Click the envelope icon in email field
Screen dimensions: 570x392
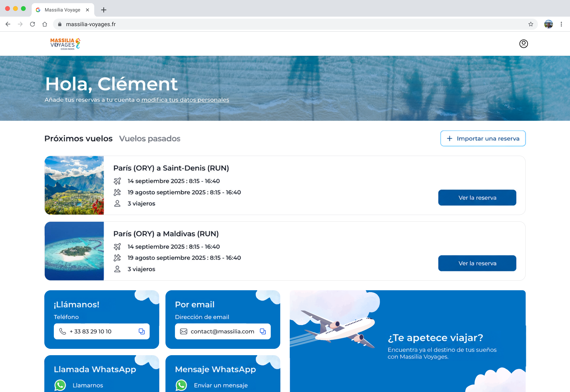pyautogui.click(x=184, y=331)
